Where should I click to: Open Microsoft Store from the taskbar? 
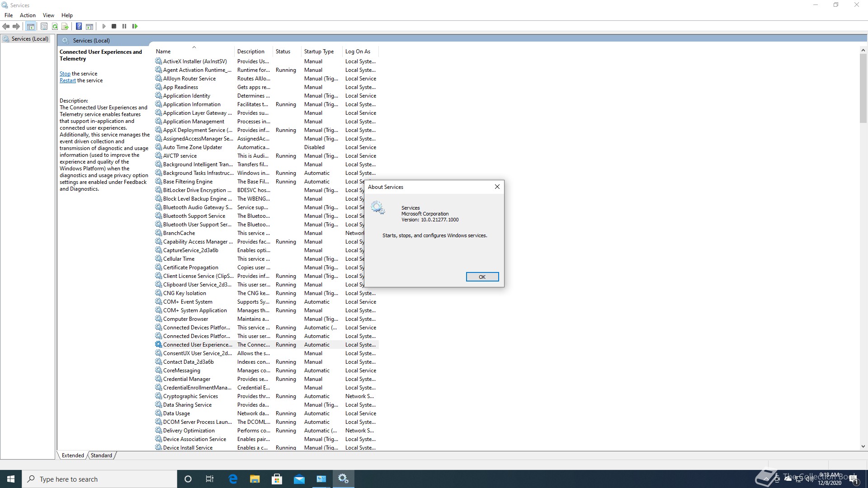click(277, 479)
